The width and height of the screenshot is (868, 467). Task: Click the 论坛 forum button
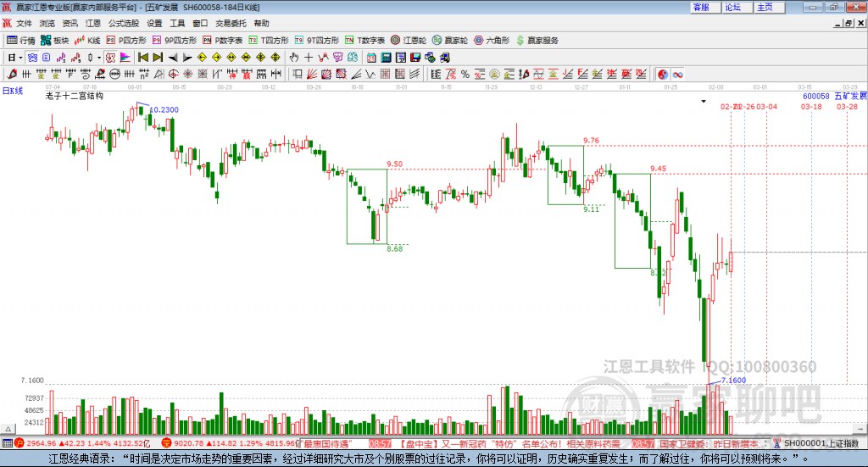pyautogui.click(x=738, y=7)
